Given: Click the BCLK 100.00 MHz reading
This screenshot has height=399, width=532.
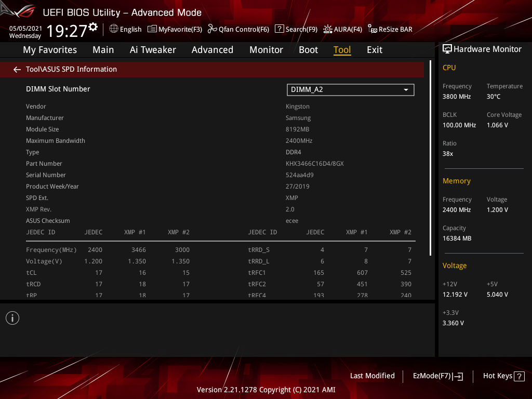Looking at the screenshot, I should [459, 125].
